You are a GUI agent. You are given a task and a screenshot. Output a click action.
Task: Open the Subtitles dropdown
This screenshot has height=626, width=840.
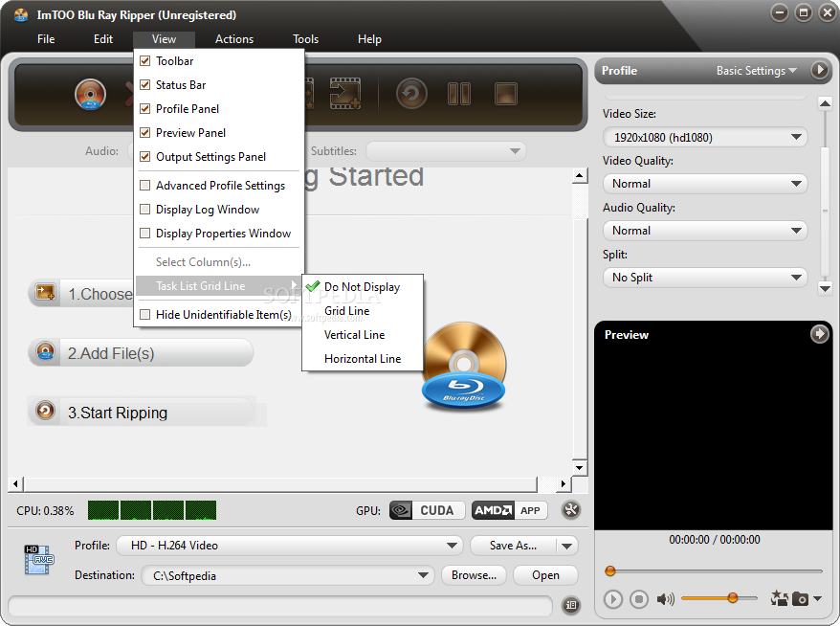(x=446, y=151)
